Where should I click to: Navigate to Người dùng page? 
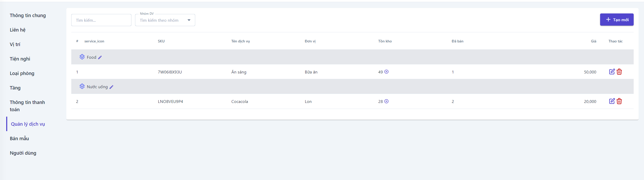coord(23,153)
